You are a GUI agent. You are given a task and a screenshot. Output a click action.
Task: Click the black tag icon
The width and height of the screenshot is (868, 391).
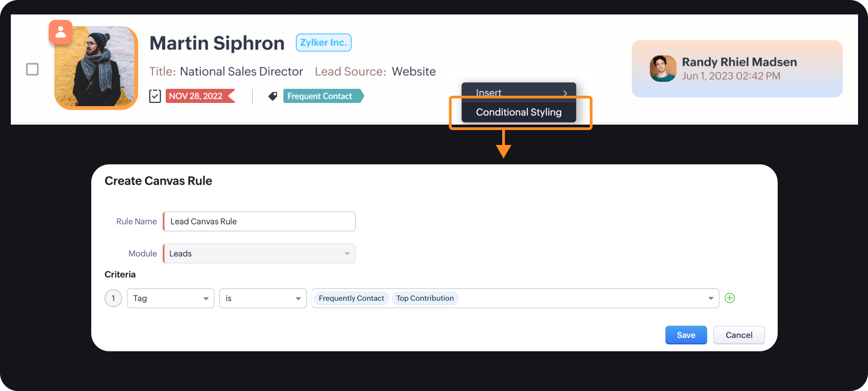(x=273, y=96)
